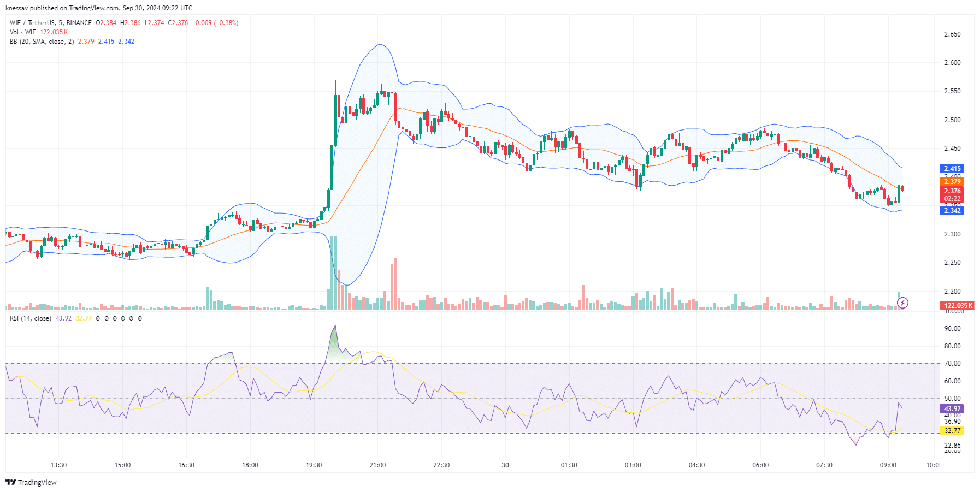Click the 16:30 time axis label

click(x=186, y=465)
